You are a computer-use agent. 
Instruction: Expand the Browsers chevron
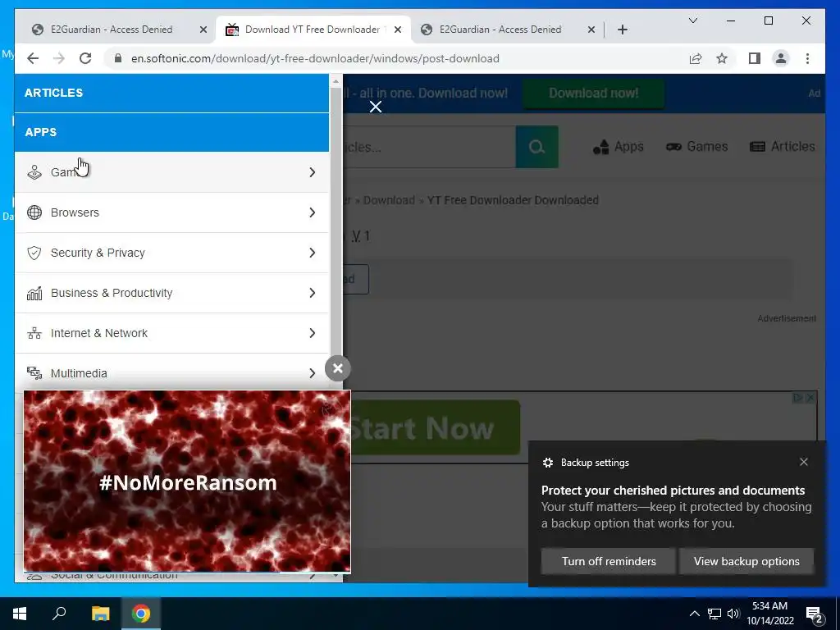(x=313, y=212)
